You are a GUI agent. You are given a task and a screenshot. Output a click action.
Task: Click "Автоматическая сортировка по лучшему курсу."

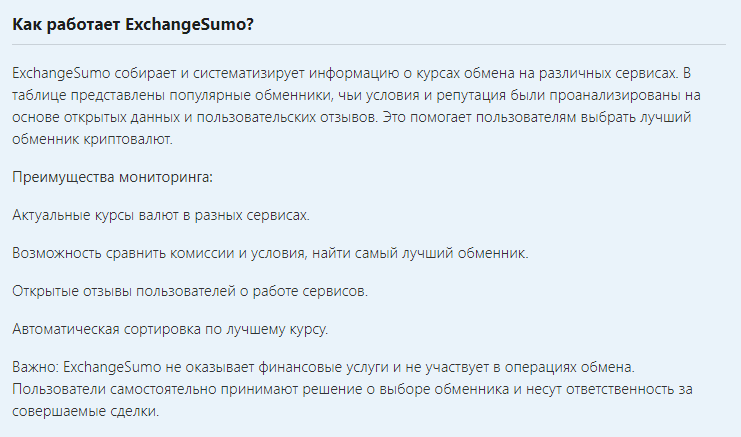pyautogui.click(x=171, y=329)
